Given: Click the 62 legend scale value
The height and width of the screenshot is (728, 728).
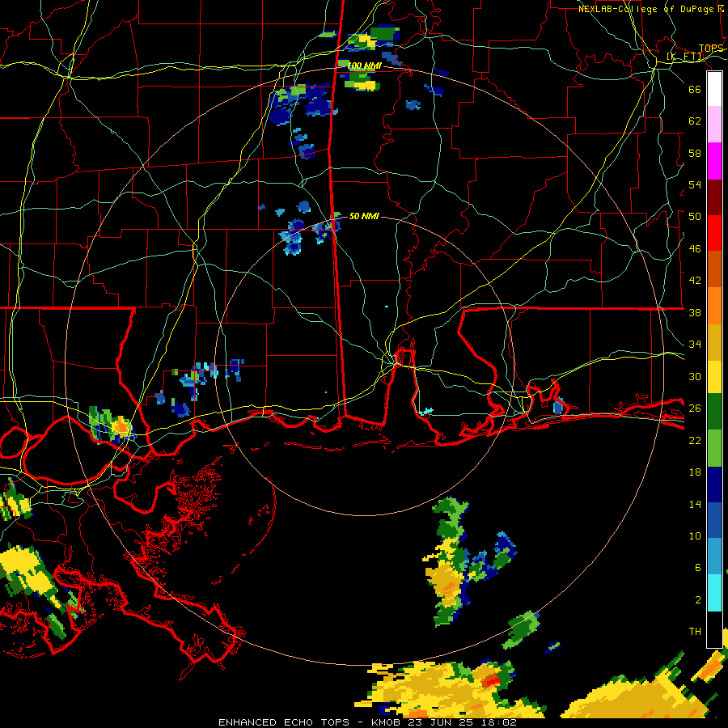Looking at the screenshot, I should pyautogui.click(x=695, y=121).
